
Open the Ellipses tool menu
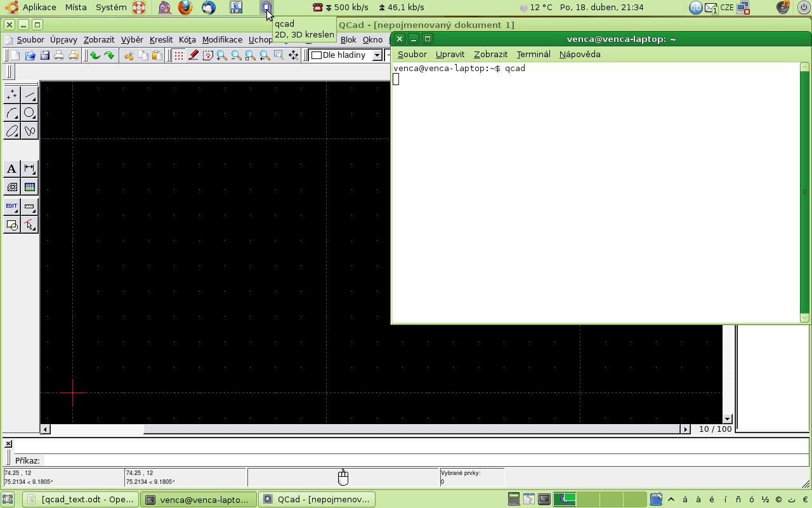point(12,131)
